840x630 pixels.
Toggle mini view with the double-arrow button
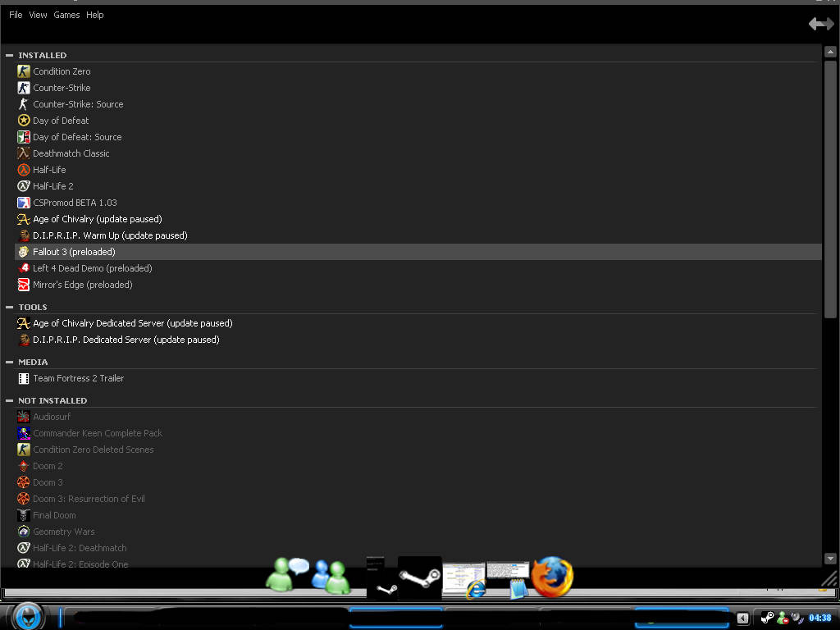tap(820, 24)
